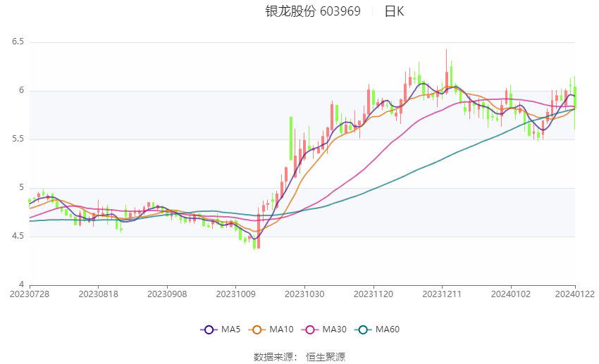Click the data source text 恒生聚源

[x=326, y=357]
